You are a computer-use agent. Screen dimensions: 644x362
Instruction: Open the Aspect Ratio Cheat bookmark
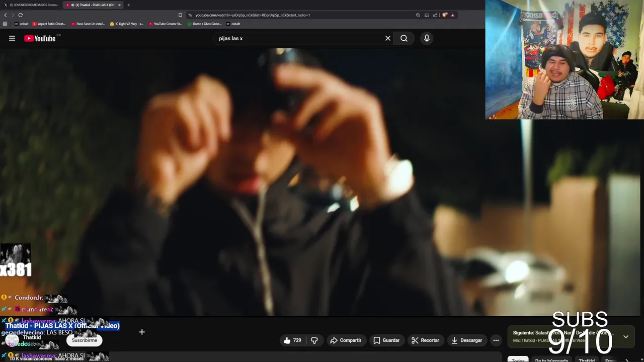[49, 24]
